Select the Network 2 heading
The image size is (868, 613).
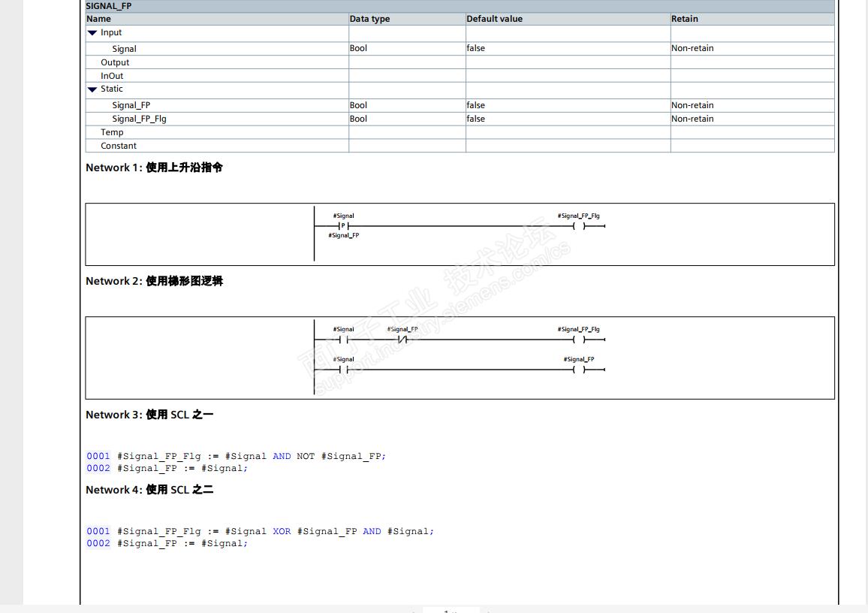click(x=154, y=281)
